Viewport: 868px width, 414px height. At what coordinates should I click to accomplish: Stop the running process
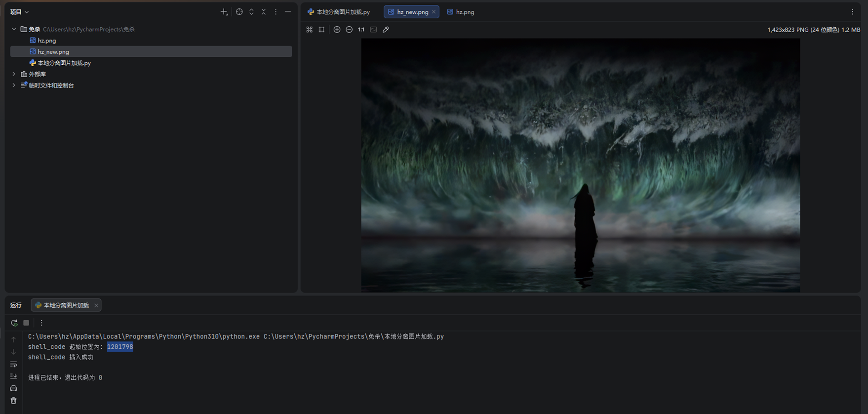click(26, 323)
